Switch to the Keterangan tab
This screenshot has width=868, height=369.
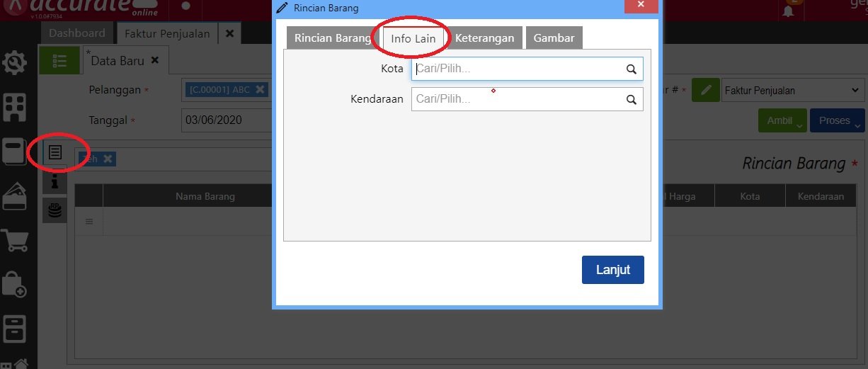point(484,38)
